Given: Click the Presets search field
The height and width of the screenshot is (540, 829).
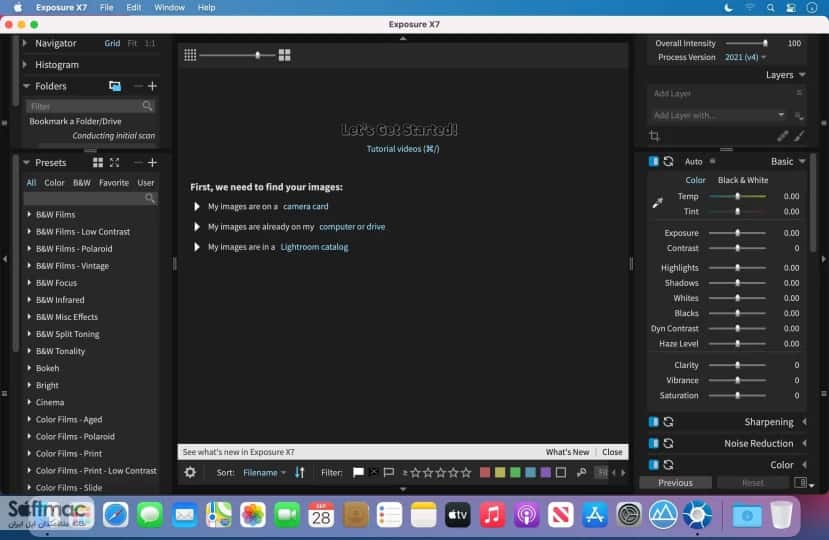Looking at the screenshot, I should (x=90, y=198).
